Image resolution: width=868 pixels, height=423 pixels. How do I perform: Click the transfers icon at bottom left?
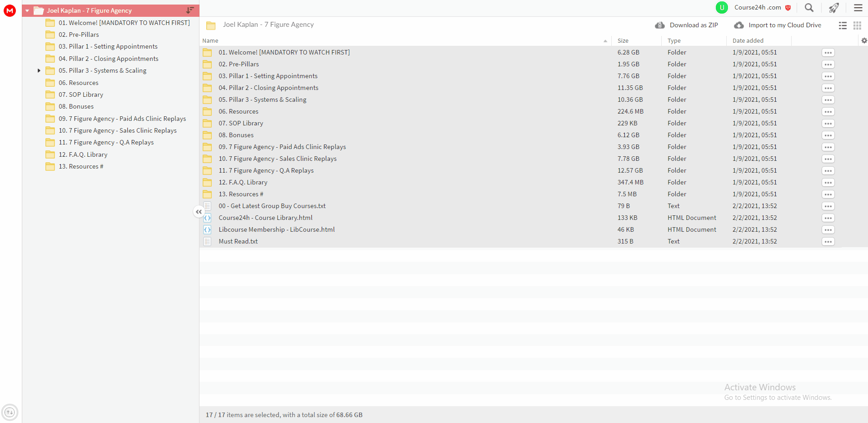coord(10,413)
